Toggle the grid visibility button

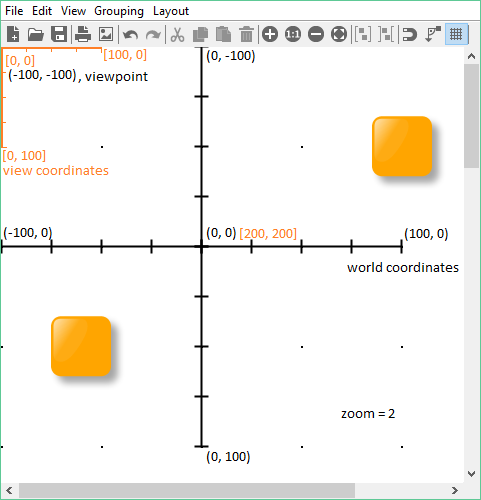point(456,34)
